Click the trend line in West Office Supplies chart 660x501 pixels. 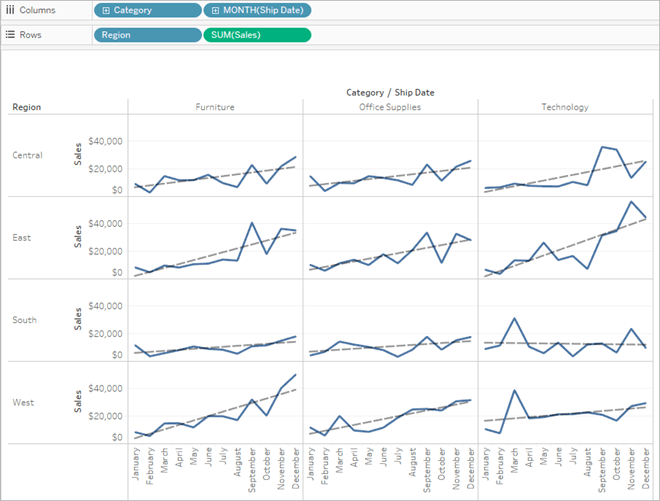390,418
